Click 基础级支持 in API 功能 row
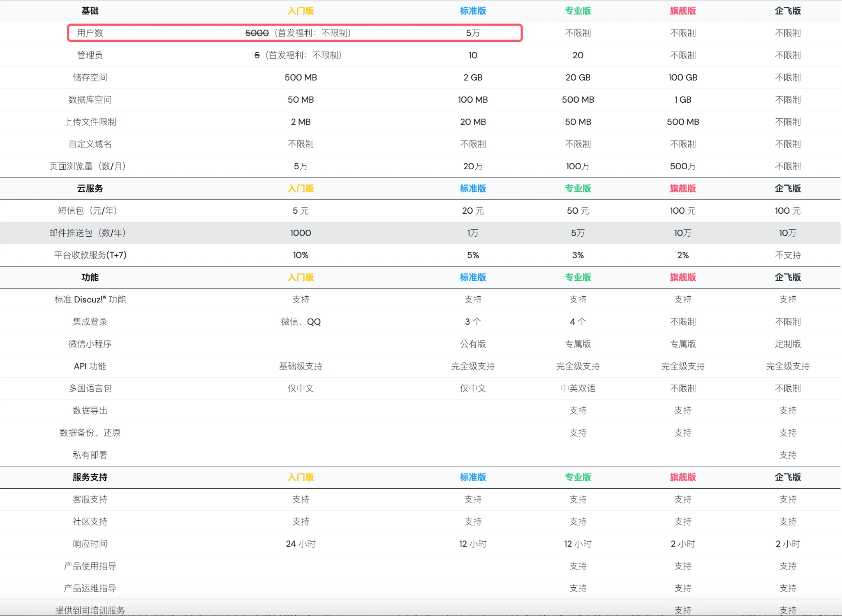Screen dimensions: 842x616 301,366
